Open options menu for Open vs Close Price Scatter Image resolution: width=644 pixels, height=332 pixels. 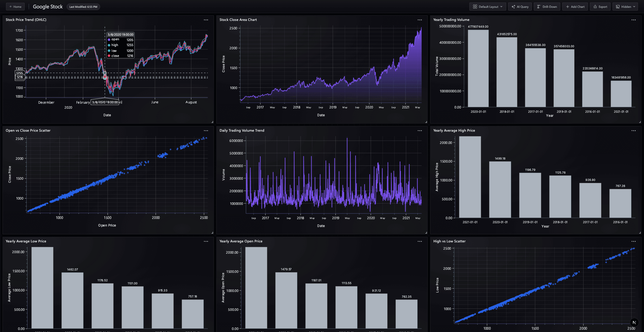click(206, 131)
